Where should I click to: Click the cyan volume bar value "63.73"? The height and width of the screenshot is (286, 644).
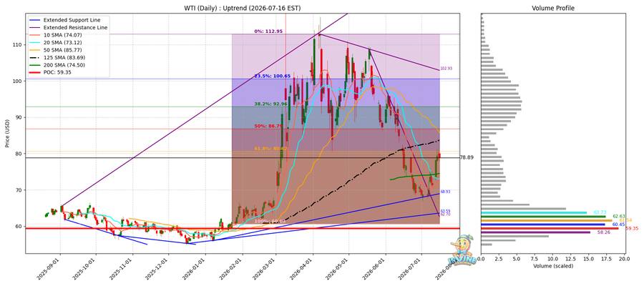[600, 212]
